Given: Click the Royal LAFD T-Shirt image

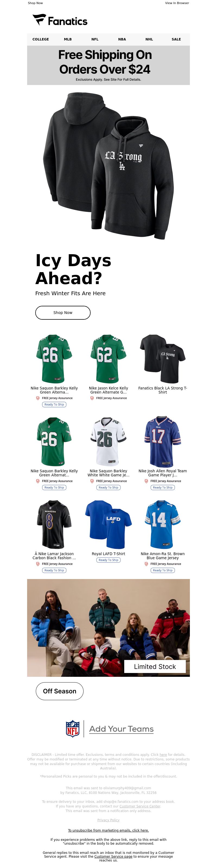Looking at the screenshot, I should [108, 524].
